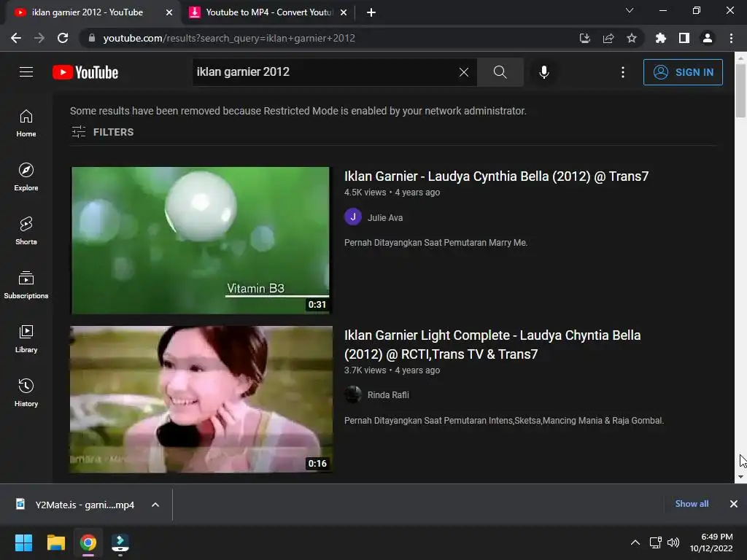
Task: Click the YouTube logo
Action: click(x=85, y=72)
